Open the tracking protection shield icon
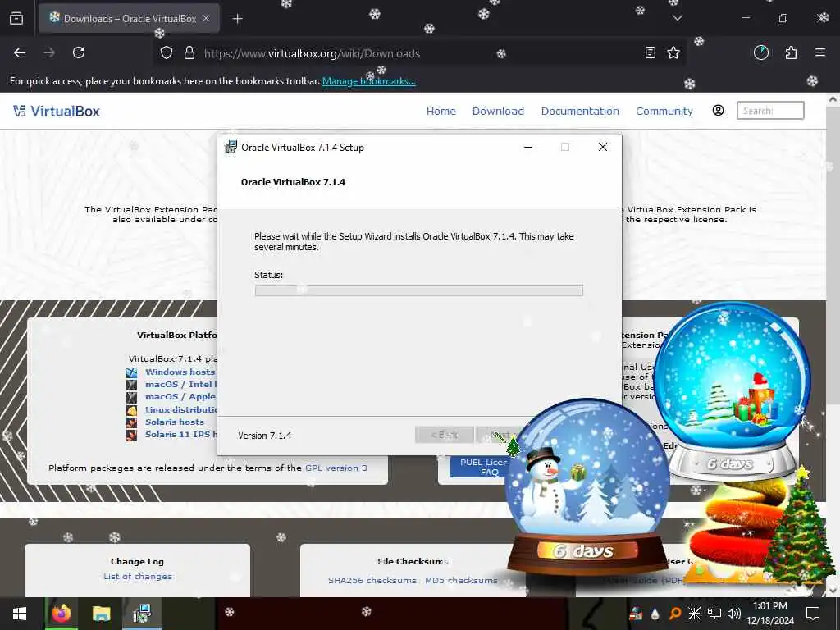Viewport: 840px width, 630px height. tap(167, 52)
